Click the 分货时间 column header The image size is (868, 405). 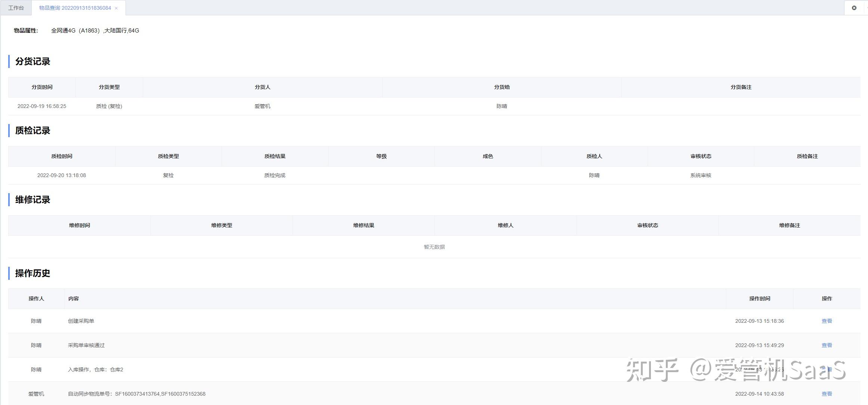point(42,87)
